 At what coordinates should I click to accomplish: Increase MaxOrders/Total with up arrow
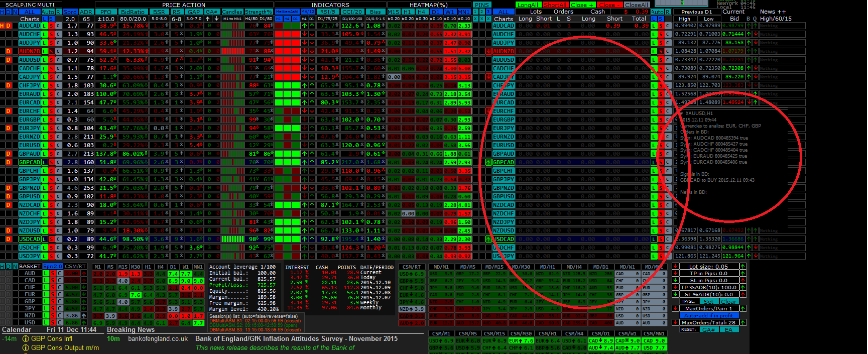point(743,322)
